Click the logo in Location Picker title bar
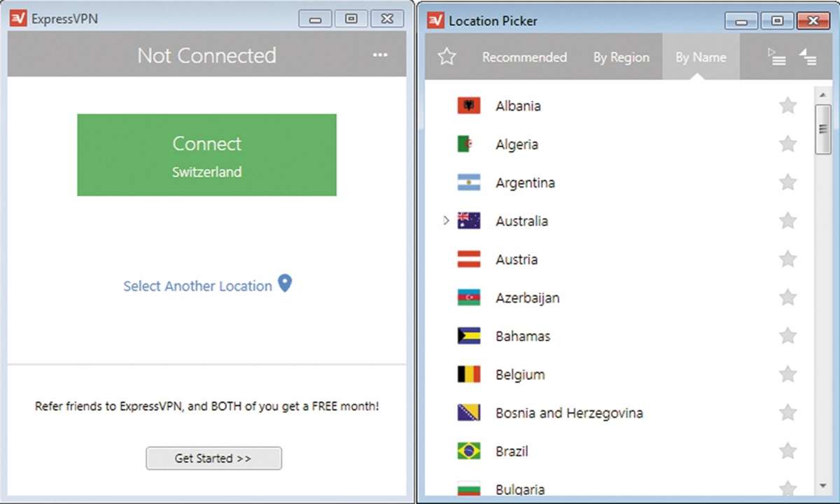This screenshot has height=504, width=840. (x=435, y=20)
